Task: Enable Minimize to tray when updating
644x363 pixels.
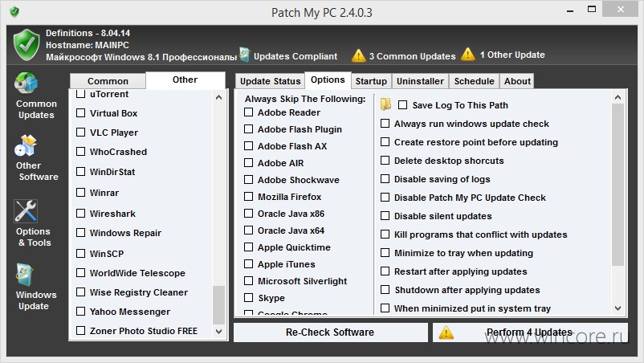Action: tap(385, 252)
